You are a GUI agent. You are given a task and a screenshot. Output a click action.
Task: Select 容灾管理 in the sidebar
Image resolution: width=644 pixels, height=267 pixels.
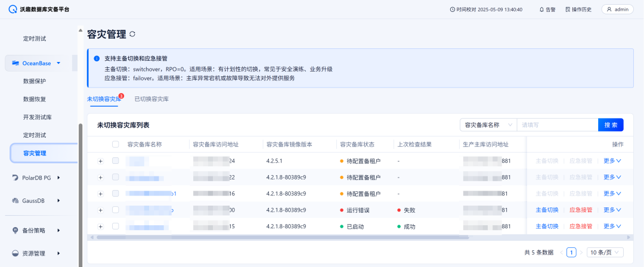pos(44,153)
